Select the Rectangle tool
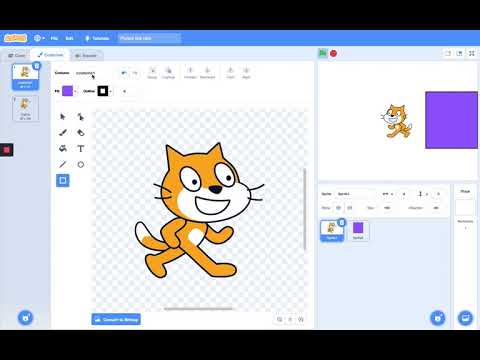 pyautogui.click(x=63, y=181)
